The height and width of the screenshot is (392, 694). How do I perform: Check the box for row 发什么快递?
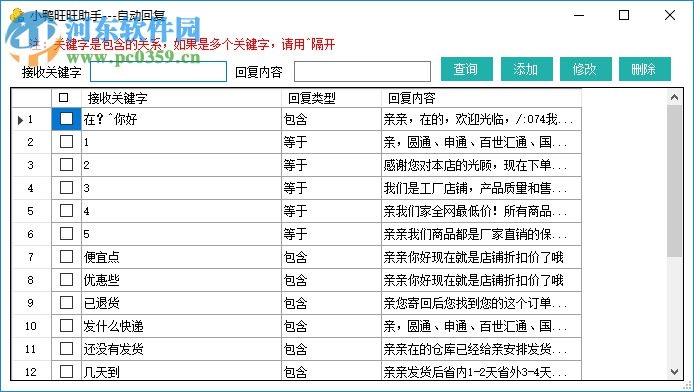pyautogui.click(x=66, y=326)
